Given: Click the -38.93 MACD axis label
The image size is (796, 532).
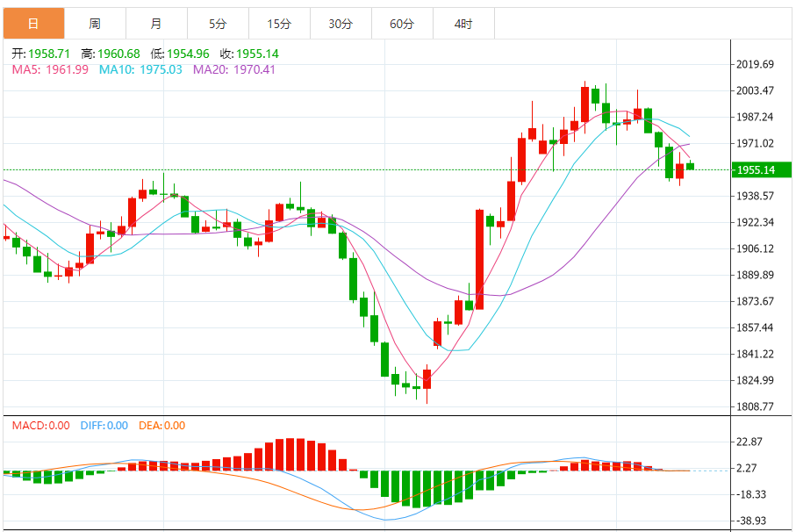Looking at the screenshot, I should (751, 521).
